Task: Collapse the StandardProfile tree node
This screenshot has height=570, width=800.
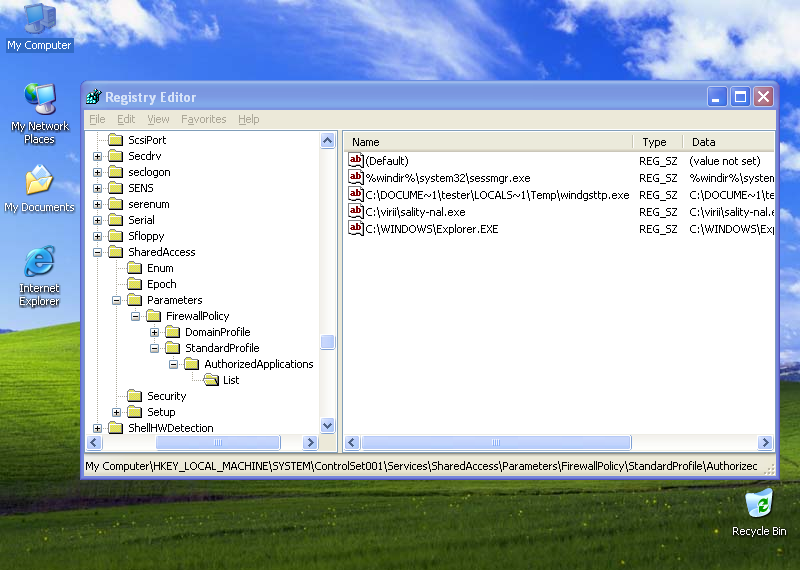Action: tap(154, 349)
